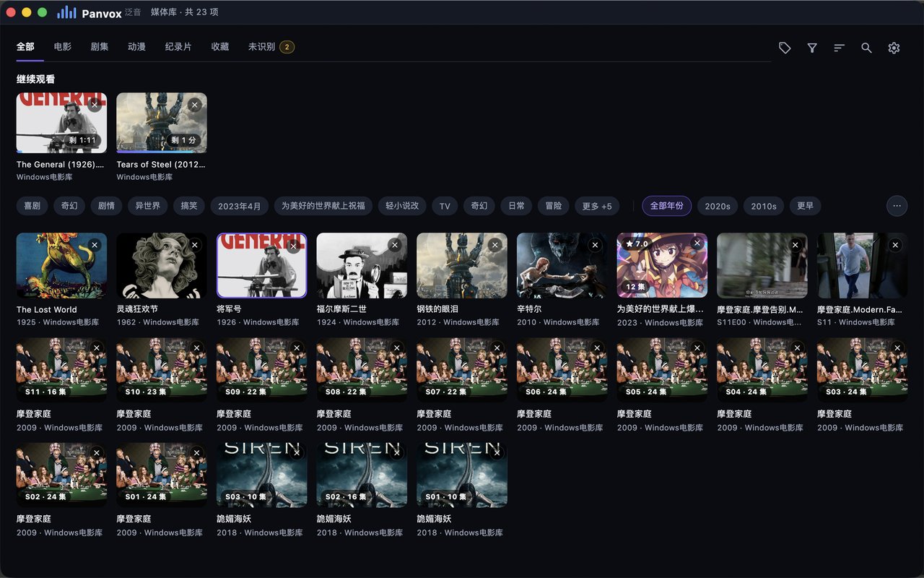Remove Tears of Steel from continue watching
The image size is (924, 578).
(x=194, y=105)
